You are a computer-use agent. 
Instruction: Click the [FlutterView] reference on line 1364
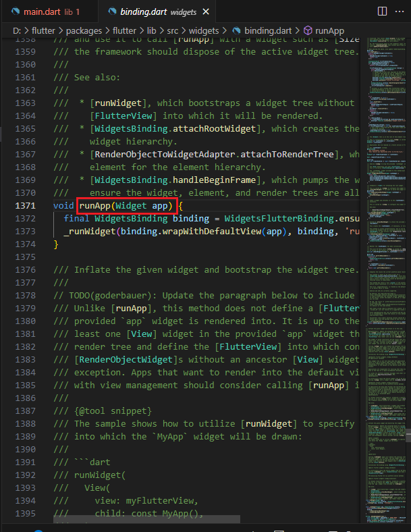[124, 116]
